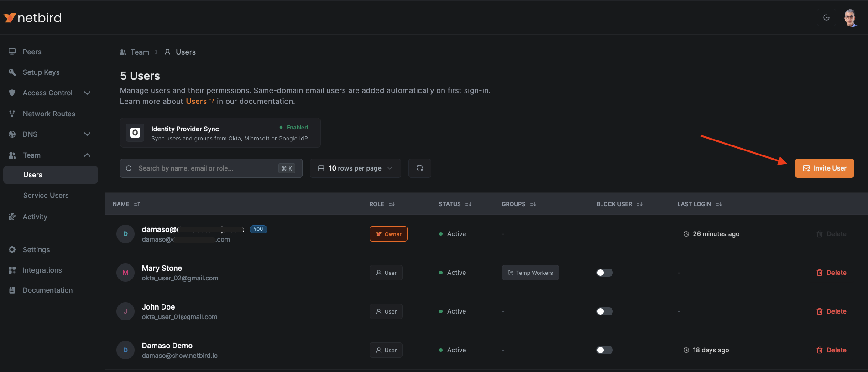Click the Setup Keys key icon
The image size is (868, 372).
[x=12, y=72]
